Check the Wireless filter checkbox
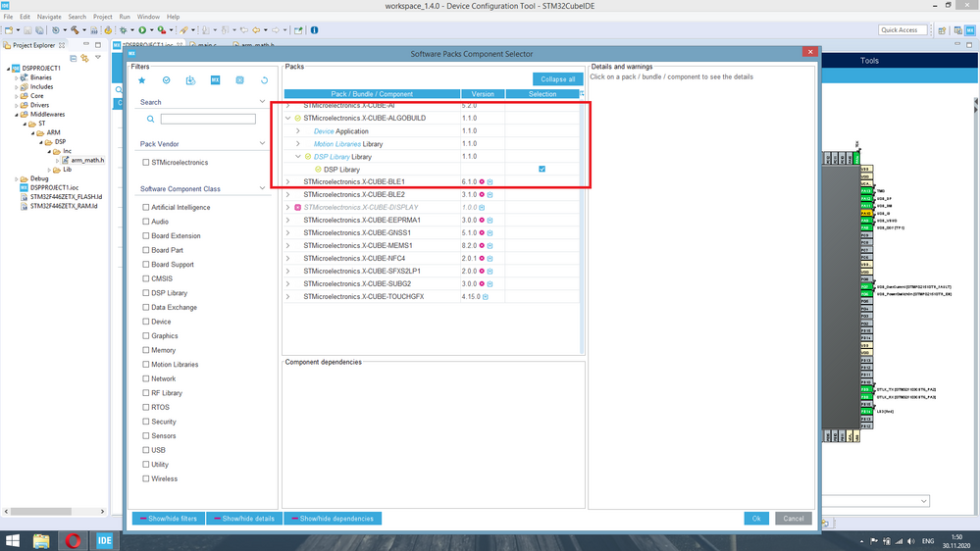The image size is (980, 551). click(145, 479)
